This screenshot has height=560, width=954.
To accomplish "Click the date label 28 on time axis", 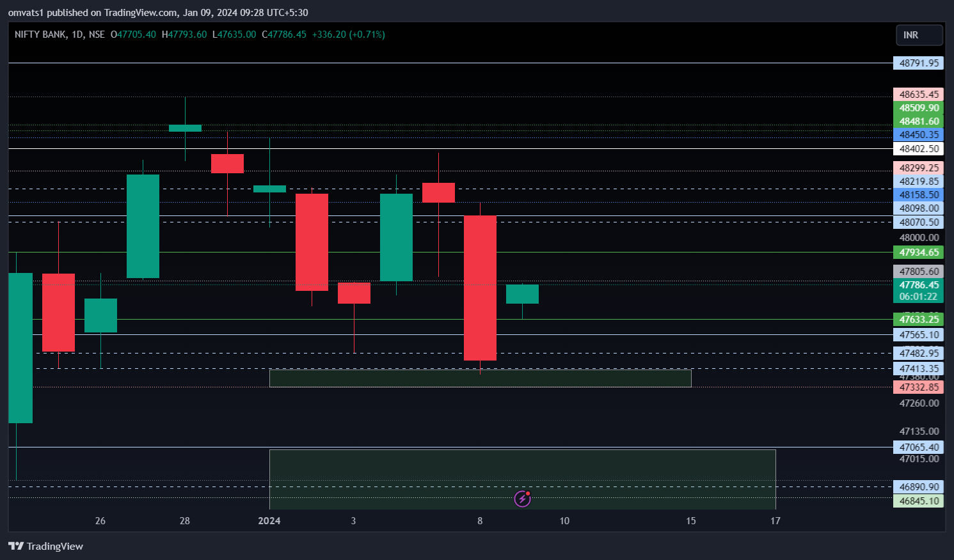I will coord(185,521).
